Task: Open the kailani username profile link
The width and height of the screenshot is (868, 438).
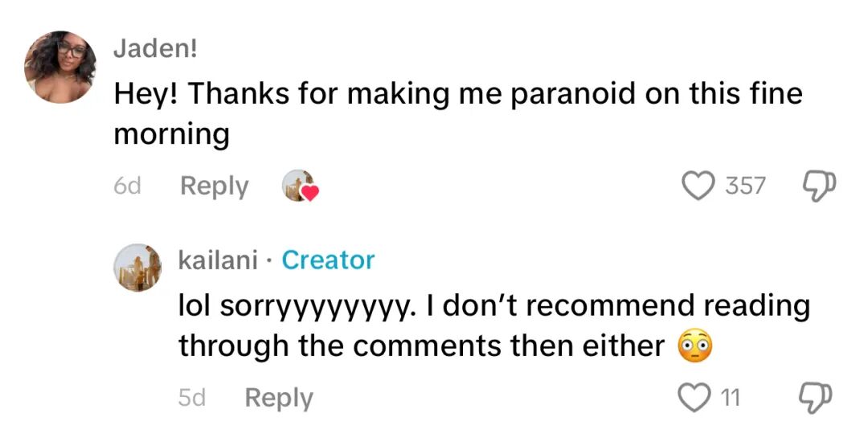Action: click(x=218, y=260)
